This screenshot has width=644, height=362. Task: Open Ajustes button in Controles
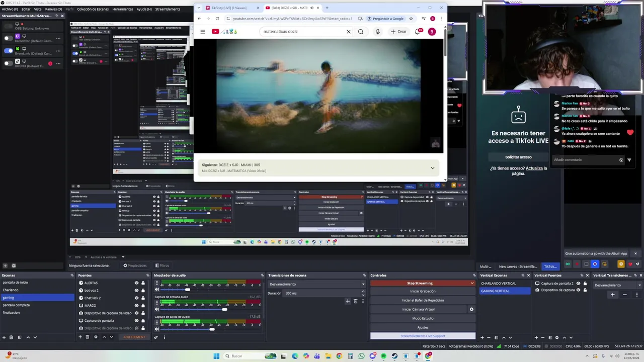(x=423, y=327)
